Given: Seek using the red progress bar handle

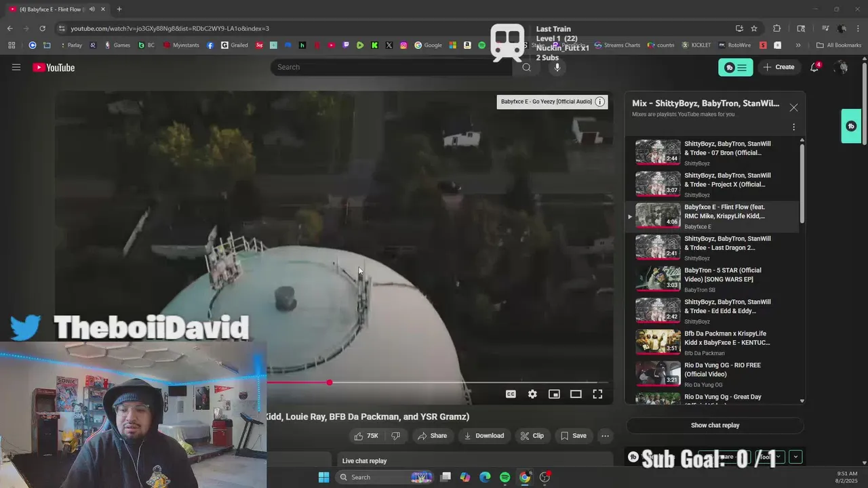Looking at the screenshot, I should pyautogui.click(x=330, y=382).
